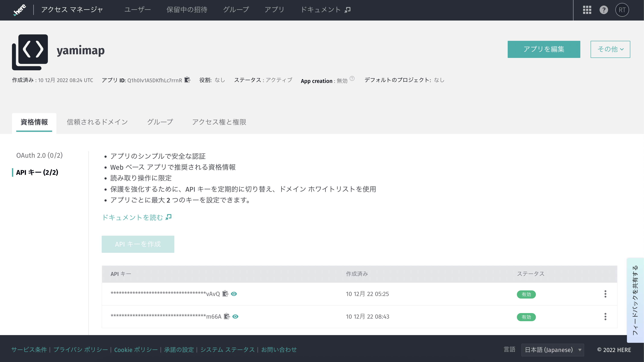Viewport: 644px width, 362px height.
Task: Expand the その他 dropdown
Action: (x=610, y=49)
